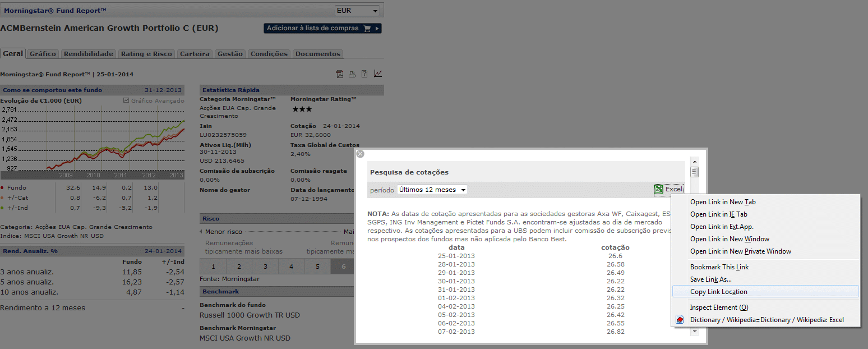Viewport: 868px width, 349px height.
Task: Select Save Link As...
Action: [x=765, y=279]
